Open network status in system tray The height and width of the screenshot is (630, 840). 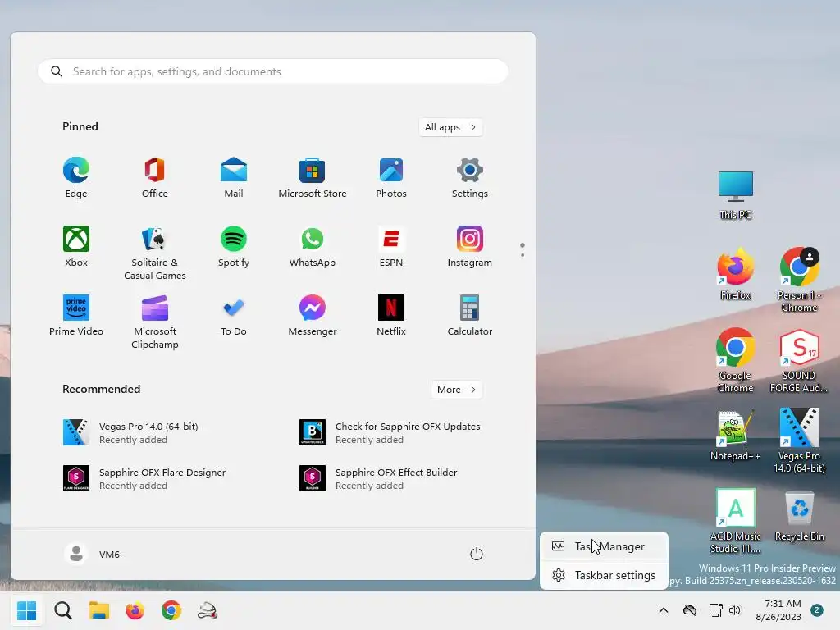[x=715, y=610]
